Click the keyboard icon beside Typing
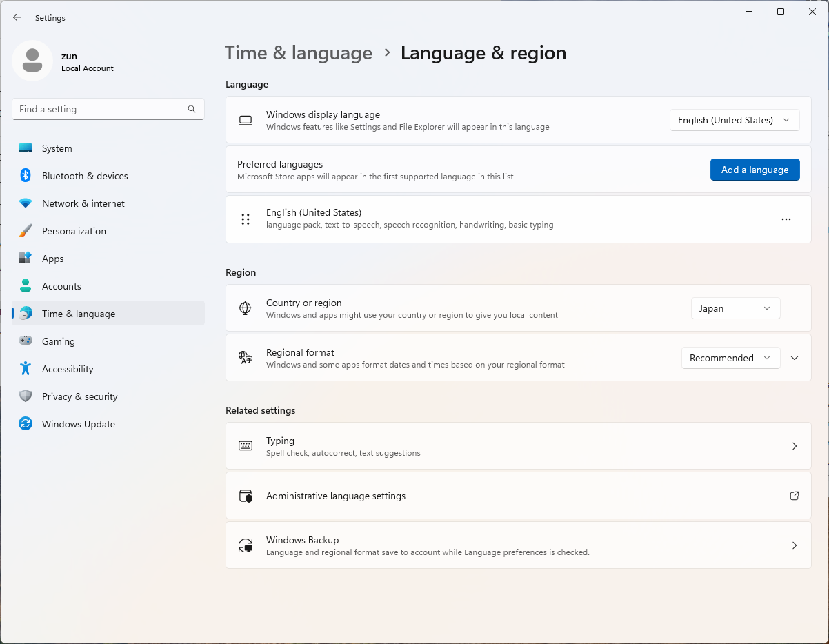Viewport: 829px width, 644px height. pyautogui.click(x=246, y=446)
